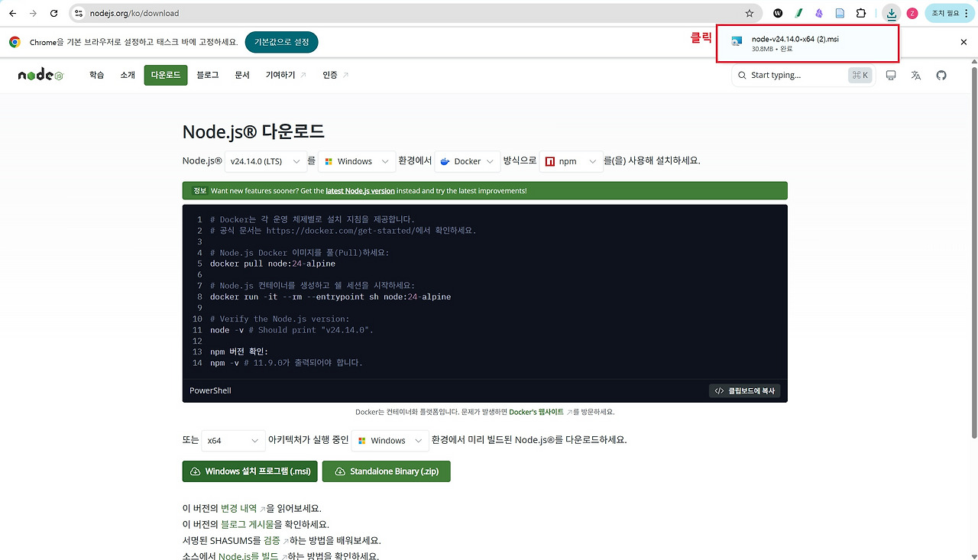Viewport: 978px width, 560px height.
Task: Expand the npm package manager dropdown
Action: tap(571, 161)
